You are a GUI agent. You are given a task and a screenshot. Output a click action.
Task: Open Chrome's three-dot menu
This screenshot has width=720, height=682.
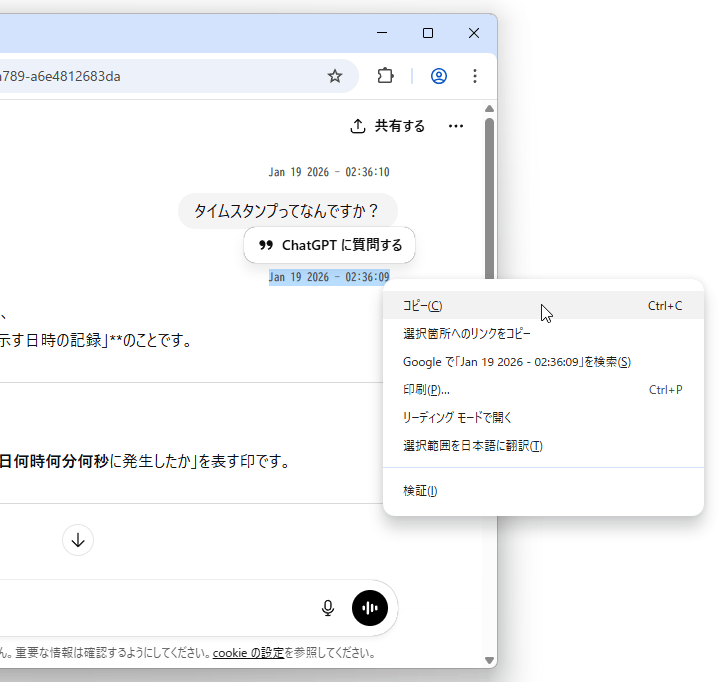click(x=474, y=76)
